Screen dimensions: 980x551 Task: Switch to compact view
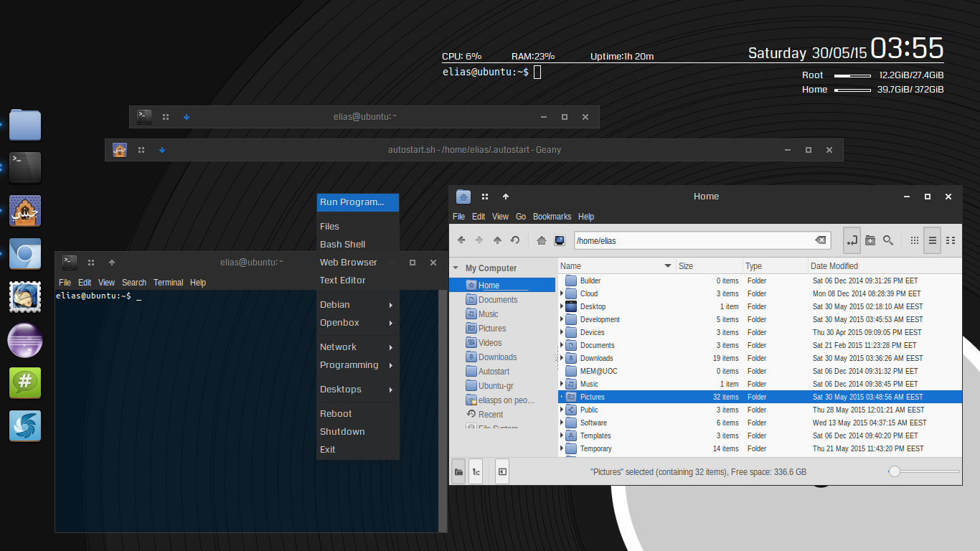(x=951, y=240)
